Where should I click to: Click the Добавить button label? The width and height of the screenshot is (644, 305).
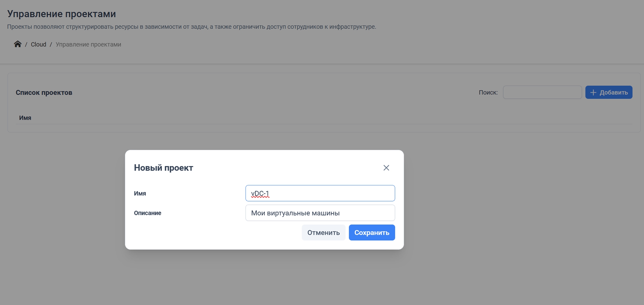[x=614, y=92]
